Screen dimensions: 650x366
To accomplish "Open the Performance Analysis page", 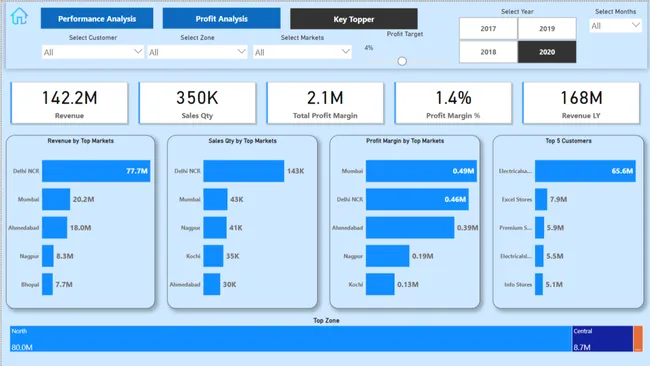I will (97, 19).
